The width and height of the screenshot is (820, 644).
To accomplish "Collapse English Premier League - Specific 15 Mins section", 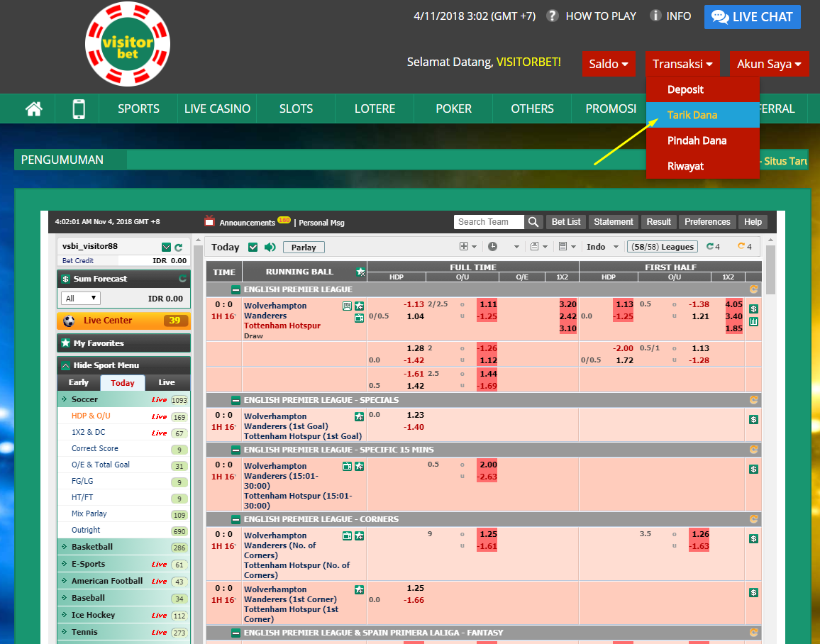I will 236,450.
